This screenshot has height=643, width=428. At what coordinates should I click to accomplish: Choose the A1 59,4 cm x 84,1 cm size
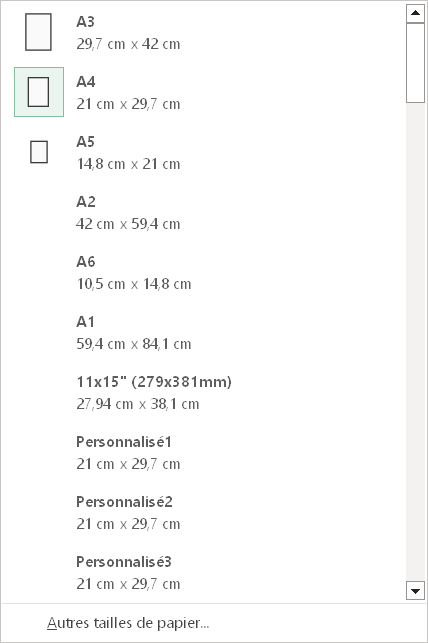(x=204, y=332)
